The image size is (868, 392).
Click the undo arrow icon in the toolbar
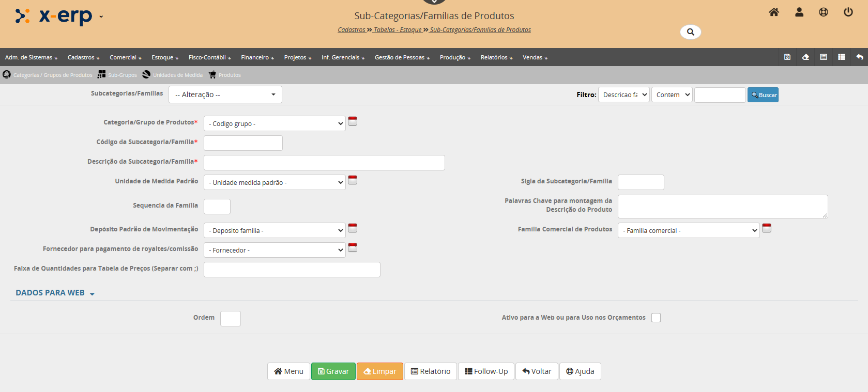coord(859,57)
